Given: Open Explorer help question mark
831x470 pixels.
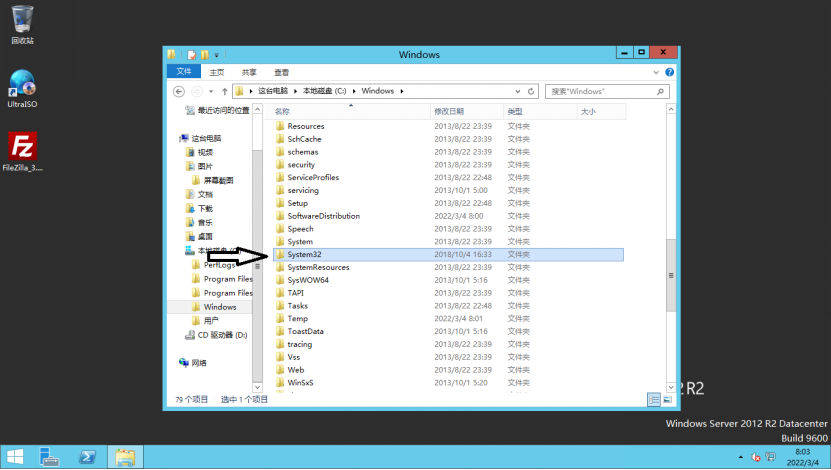Looking at the screenshot, I should click(x=669, y=72).
